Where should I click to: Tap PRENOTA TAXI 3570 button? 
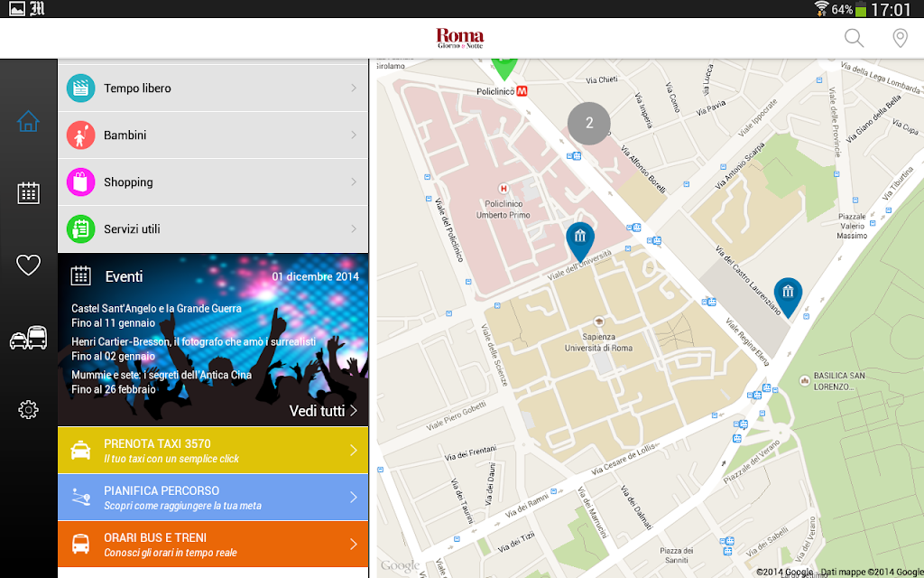(x=213, y=450)
